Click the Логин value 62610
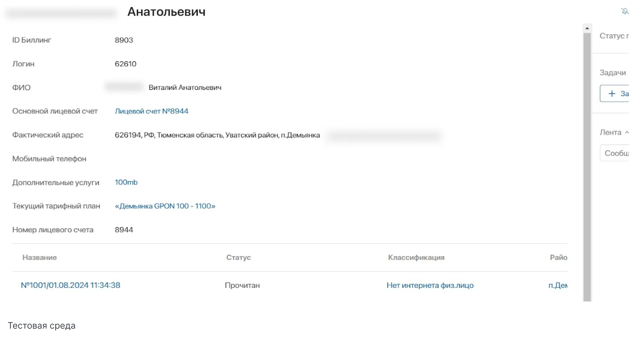 tap(125, 64)
